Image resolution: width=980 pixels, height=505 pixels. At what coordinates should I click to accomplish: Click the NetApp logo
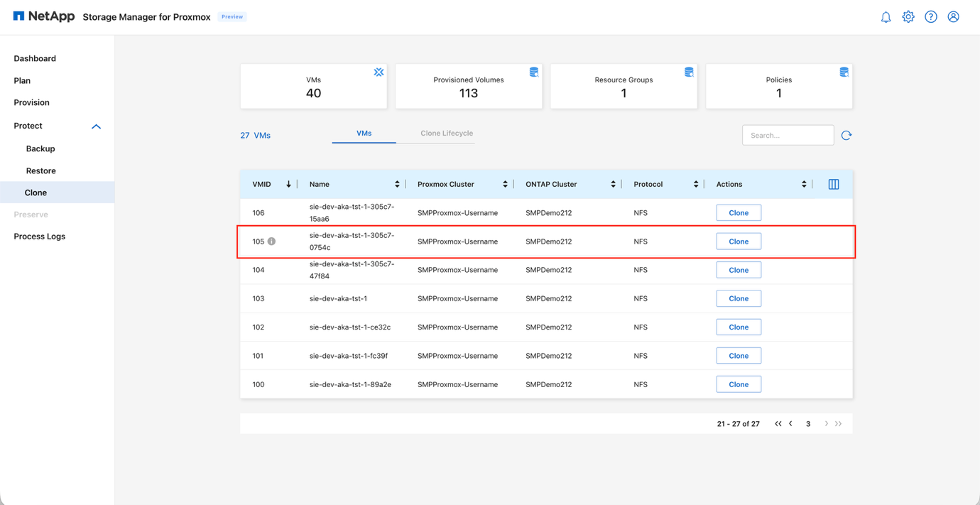pyautogui.click(x=43, y=16)
